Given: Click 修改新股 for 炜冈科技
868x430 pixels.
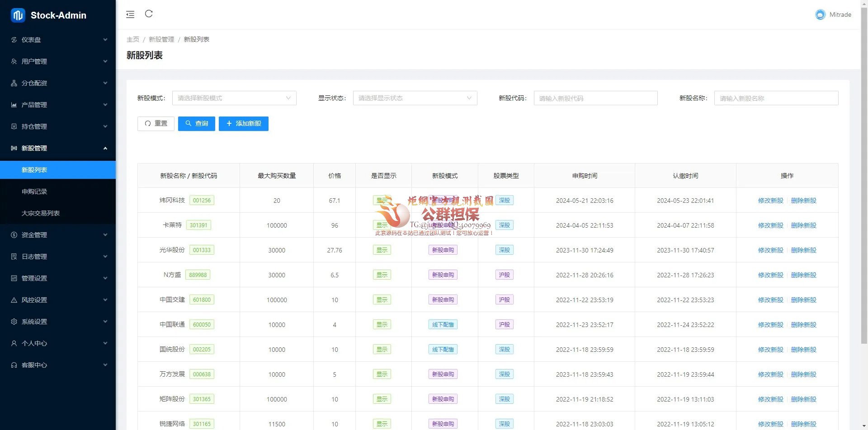Looking at the screenshot, I should (x=770, y=201).
